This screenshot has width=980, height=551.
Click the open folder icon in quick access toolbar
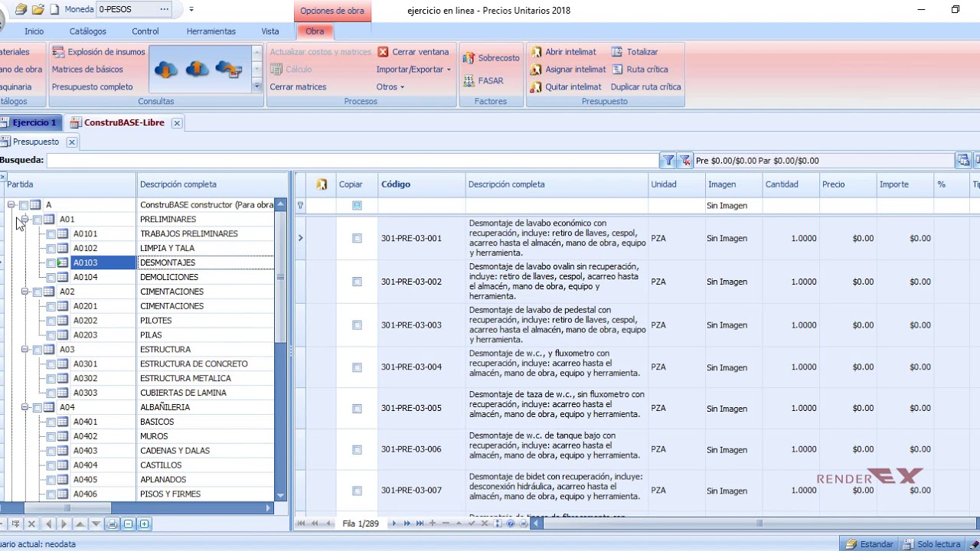(x=38, y=10)
